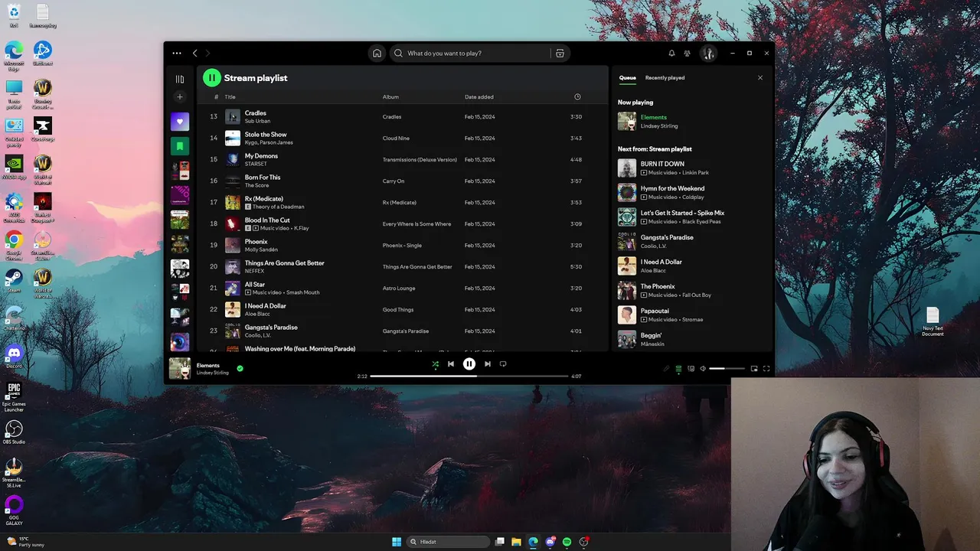Screen dimensions: 980x551
Task: Switch to Recently played tab
Action: pyautogui.click(x=665, y=78)
